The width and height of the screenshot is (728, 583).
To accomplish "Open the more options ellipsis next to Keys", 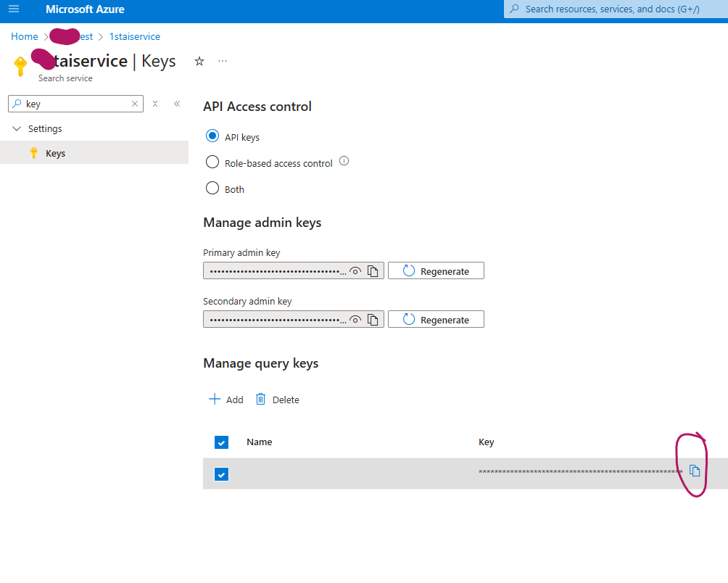I will pyautogui.click(x=223, y=61).
